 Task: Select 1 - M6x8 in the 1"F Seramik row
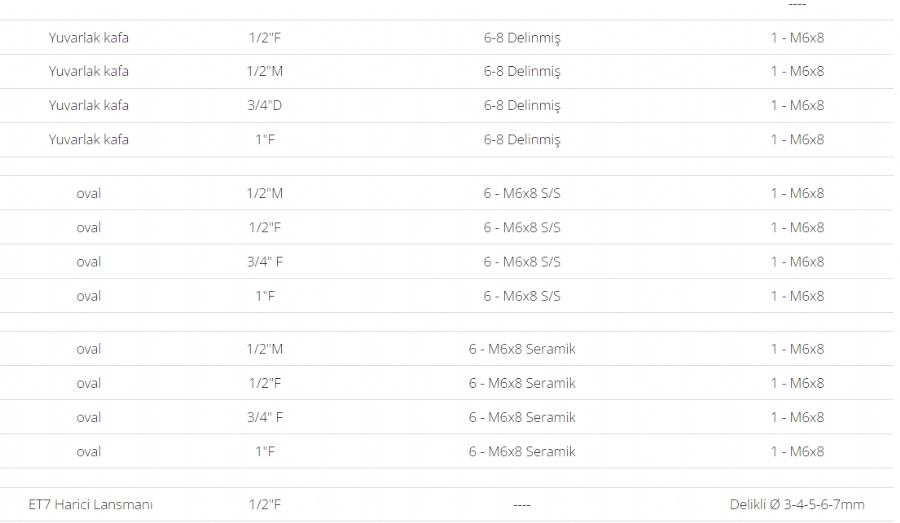tap(797, 451)
